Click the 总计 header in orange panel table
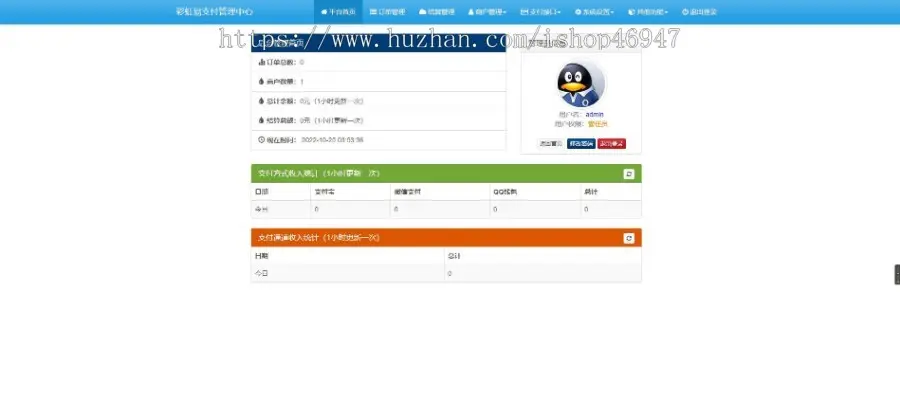The image size is (900, 419). [x=454, y=256]
